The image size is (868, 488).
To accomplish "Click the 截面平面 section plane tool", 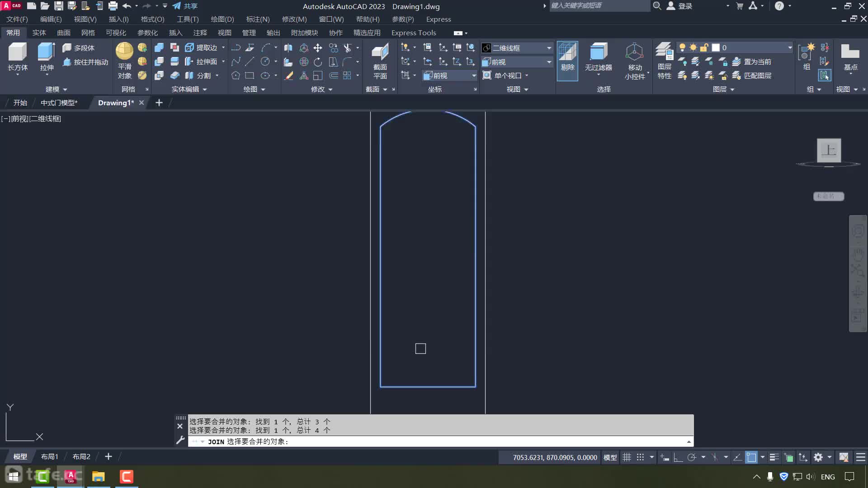I will pyautogui.click(x=380, y=61).
